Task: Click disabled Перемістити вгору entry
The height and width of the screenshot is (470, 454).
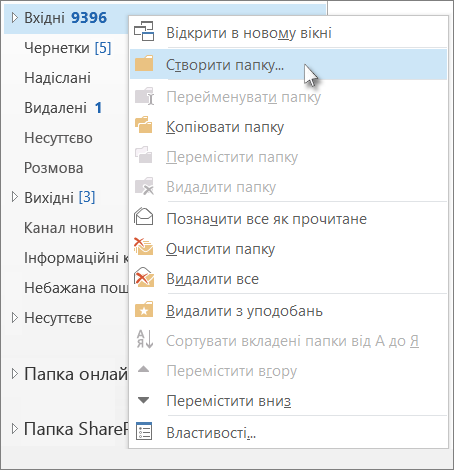Action: [288, 371]
